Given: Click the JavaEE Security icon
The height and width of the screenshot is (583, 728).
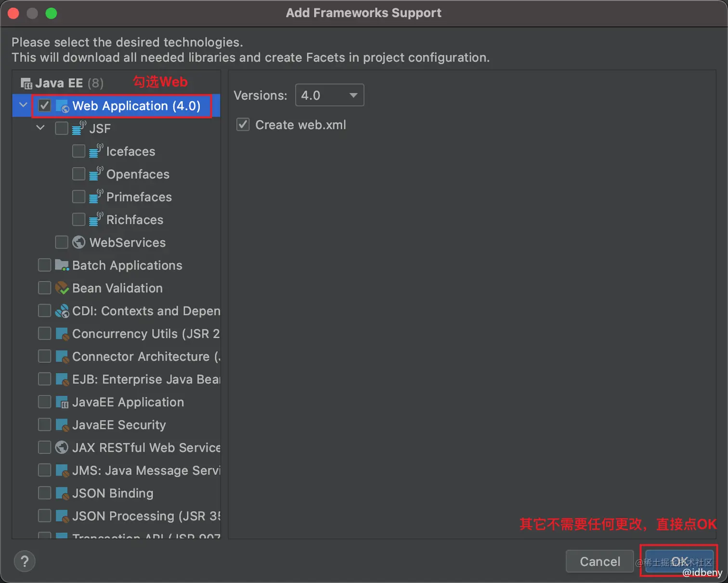Looking at the screenshot, I should coord(63,425).
